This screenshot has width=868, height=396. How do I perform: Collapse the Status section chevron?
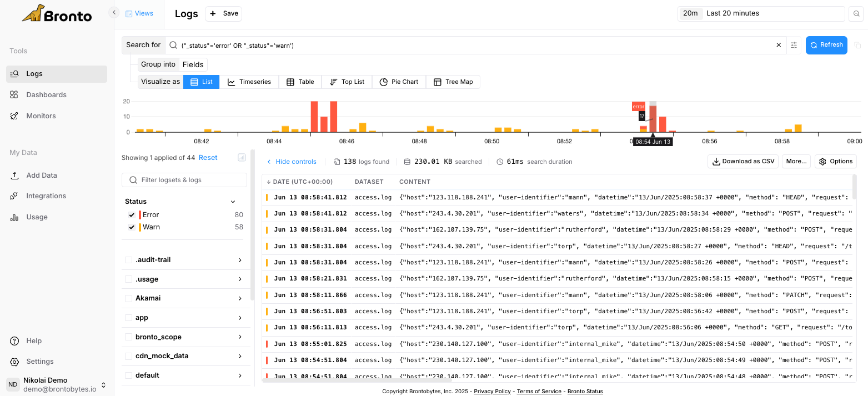click(x=233, y=202)
